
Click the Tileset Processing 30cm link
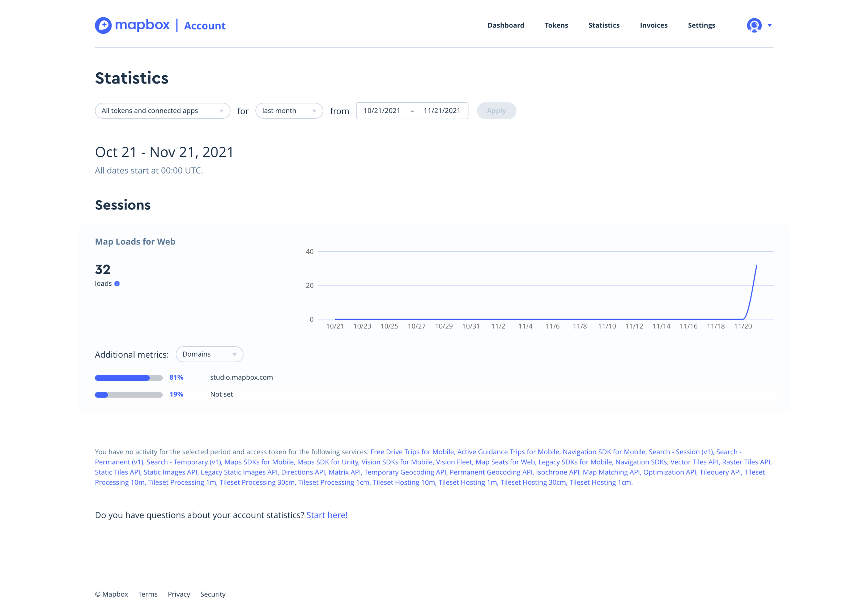point(257,482)
